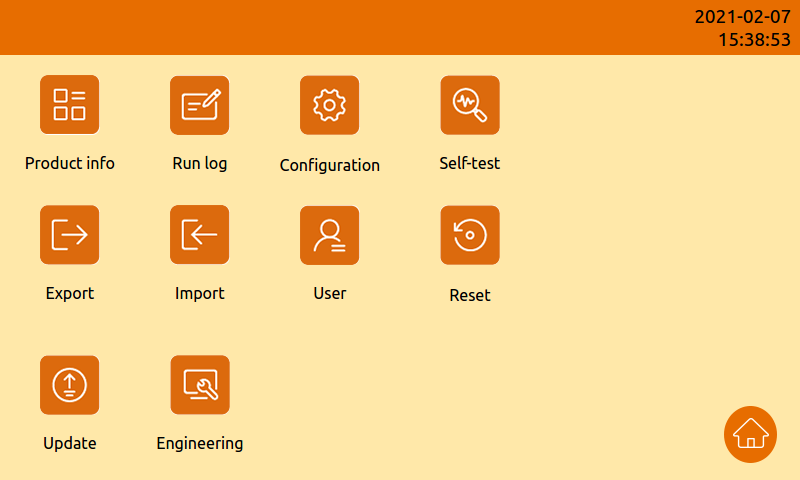Click the Reset text label

(x=469, y=295)
